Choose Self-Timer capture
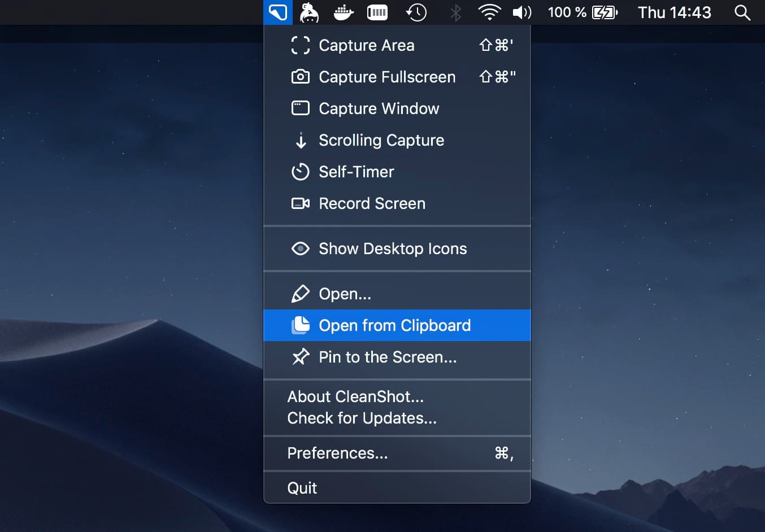The image size is (765, 532). click(x=356, y=172)
